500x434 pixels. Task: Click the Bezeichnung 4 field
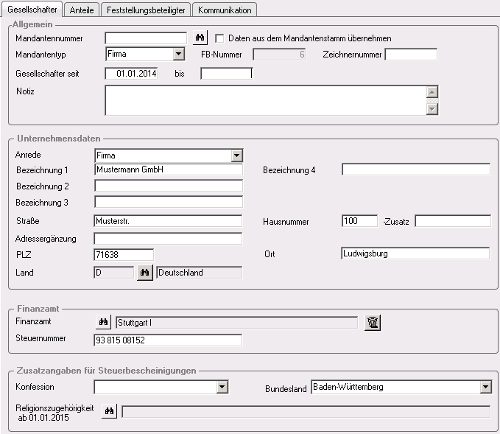(416, 169)
